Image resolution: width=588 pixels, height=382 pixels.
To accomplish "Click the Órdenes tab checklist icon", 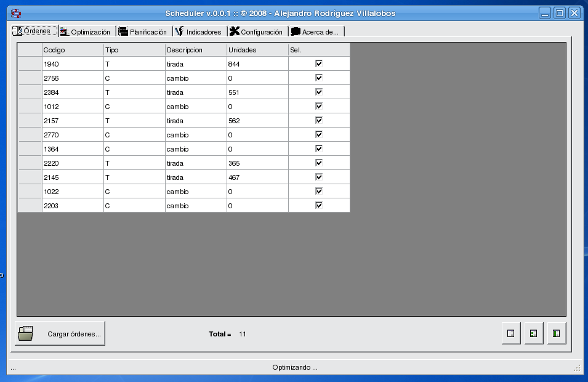I will tap(17, 31).
